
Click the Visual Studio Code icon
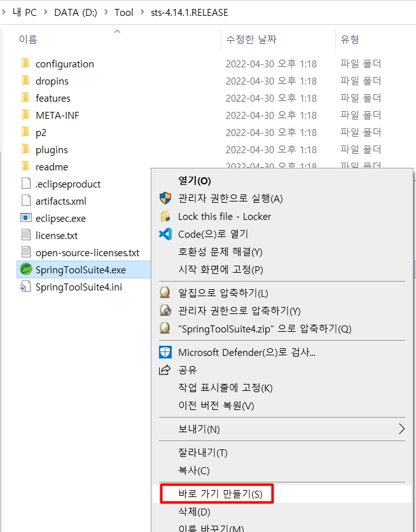(x=165, y=234)
